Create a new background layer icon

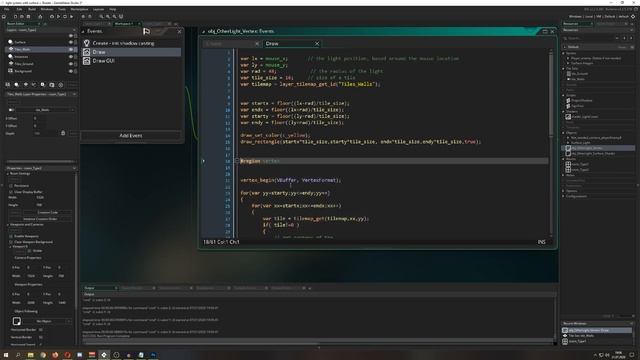point(7,84)
